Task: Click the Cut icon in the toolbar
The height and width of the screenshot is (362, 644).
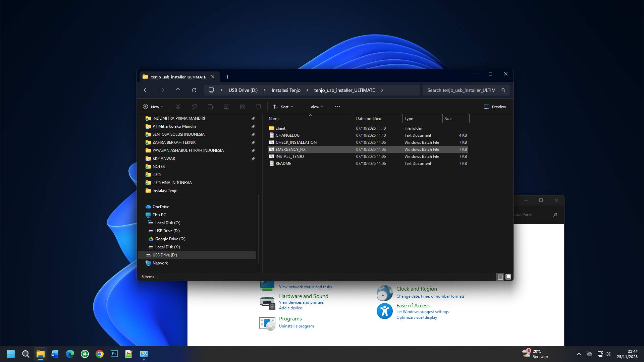Action: click(178, 107)
